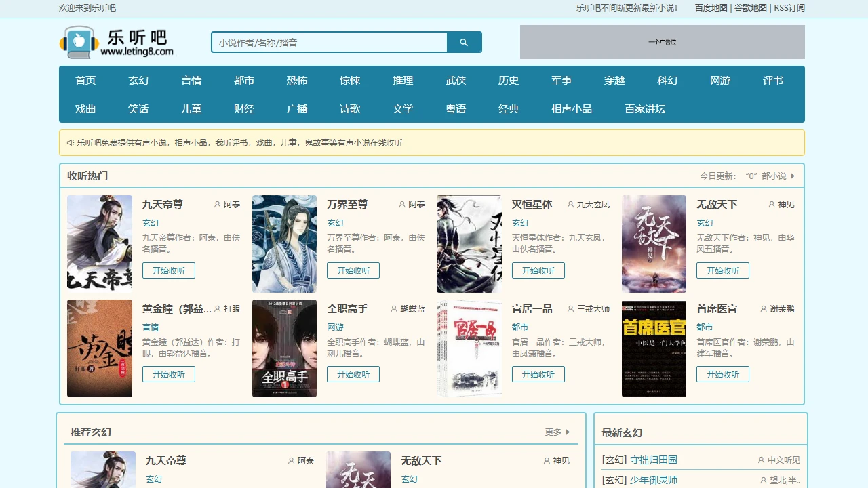The height and width of the screenshot is (488, 868).
Task: Open the RSS订阅 link
Action: click(x=789, y=8)
